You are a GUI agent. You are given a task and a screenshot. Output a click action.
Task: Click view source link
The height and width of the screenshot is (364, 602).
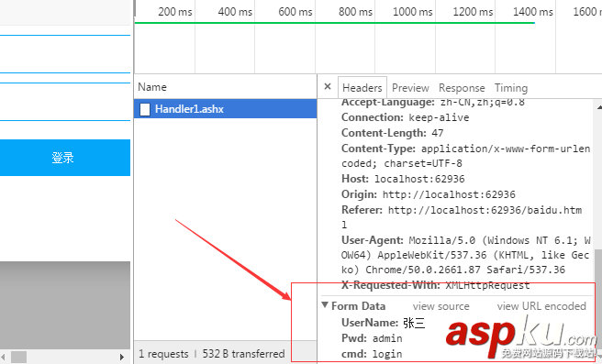pyautogui.click(x=440, y=306)
